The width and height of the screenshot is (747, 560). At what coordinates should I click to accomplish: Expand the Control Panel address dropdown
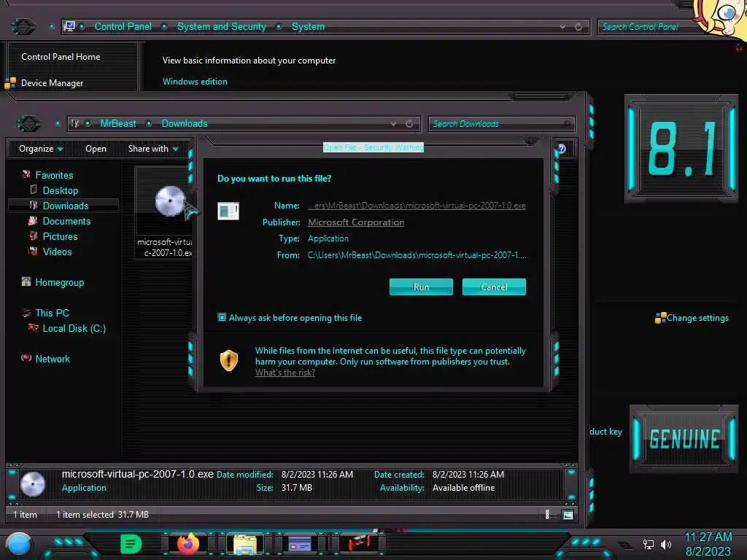pyautogui.click(x=562, y=27)
